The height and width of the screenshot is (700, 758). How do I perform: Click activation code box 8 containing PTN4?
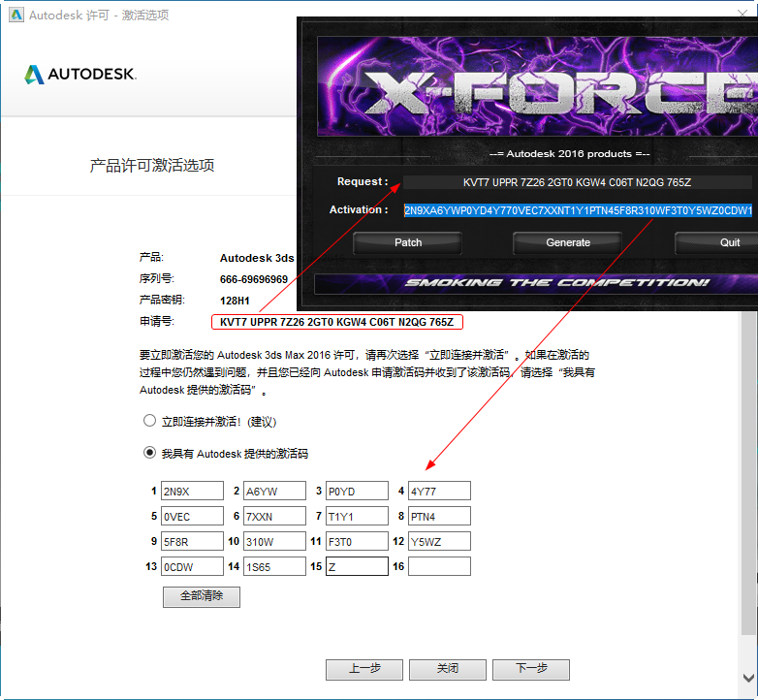(439, 516)
